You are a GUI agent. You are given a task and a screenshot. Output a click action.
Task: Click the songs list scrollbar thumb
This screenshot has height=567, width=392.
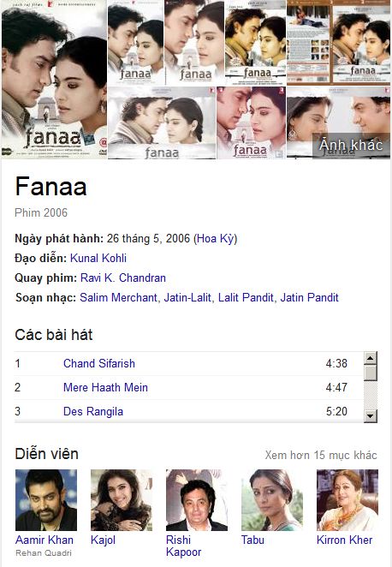371,373
